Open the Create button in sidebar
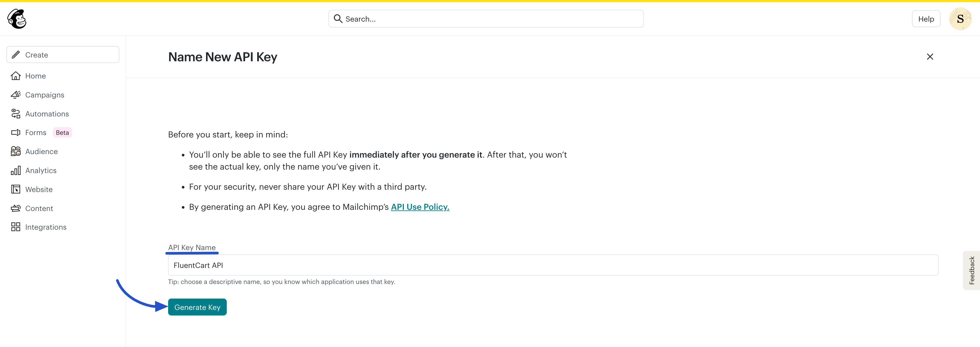 [63, 55]
